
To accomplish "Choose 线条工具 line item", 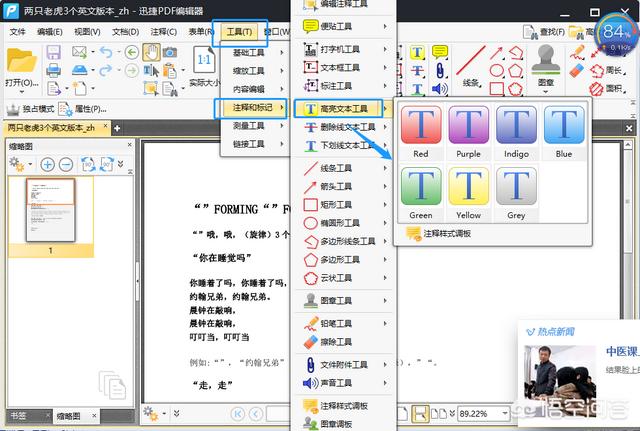I will [344, 168].
